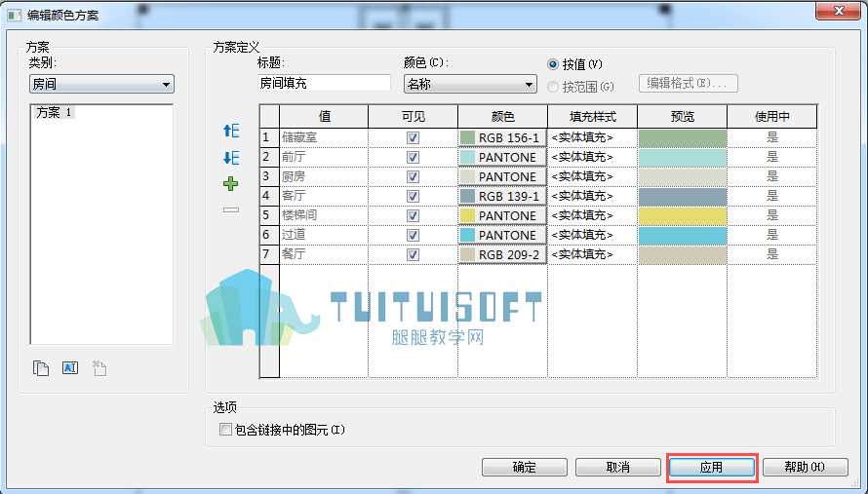868x494 pixels.
Task: Open fill pattern <实体填充> for 楼梯间 row
Action: pyautogui.click(x=592, y=215)
